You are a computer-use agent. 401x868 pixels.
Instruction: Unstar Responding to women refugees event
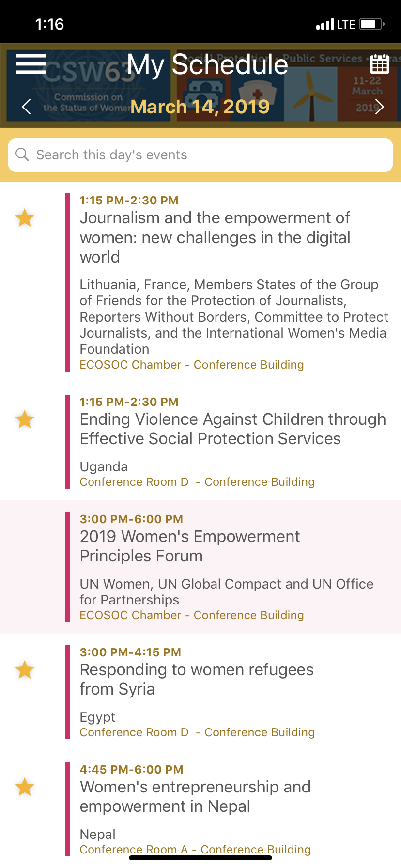tap(25, 670)
